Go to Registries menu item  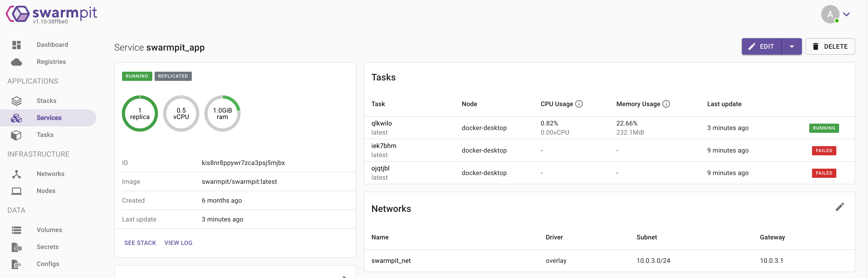pyautogui.click(x=48, y=62)
